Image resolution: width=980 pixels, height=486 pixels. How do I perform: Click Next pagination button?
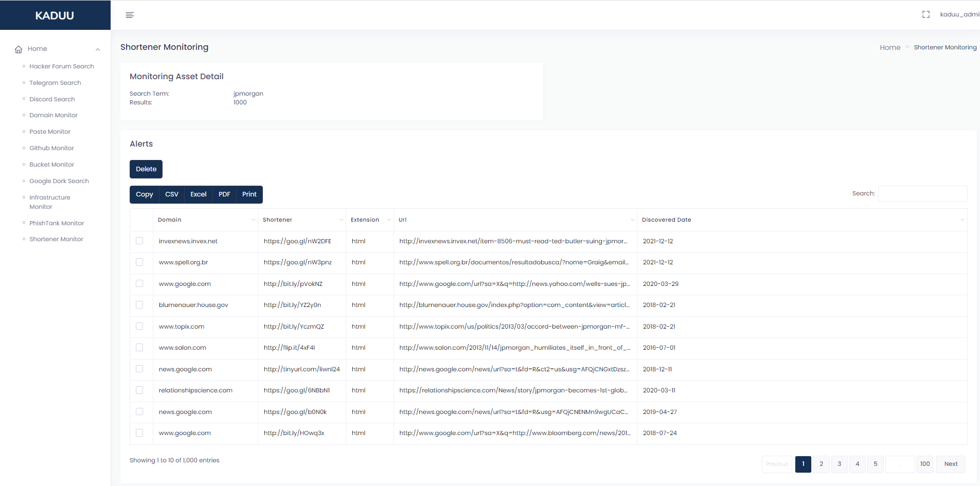pos(951,464)
